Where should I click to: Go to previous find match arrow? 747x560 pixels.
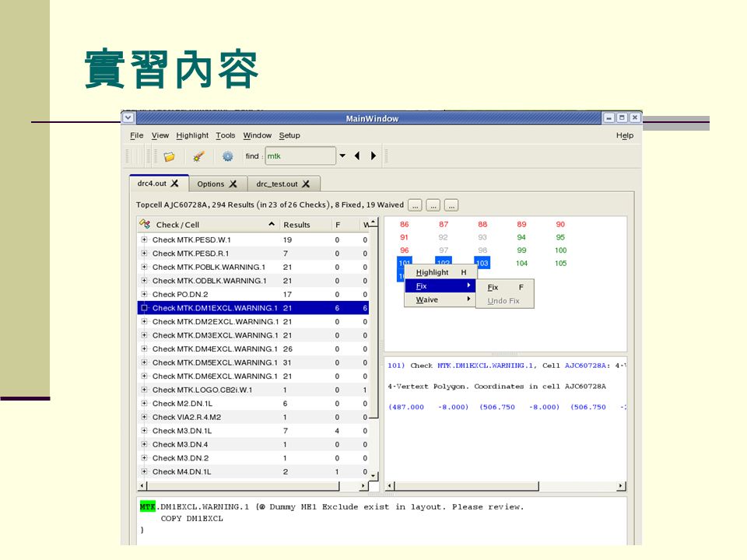tap(357, 156)
